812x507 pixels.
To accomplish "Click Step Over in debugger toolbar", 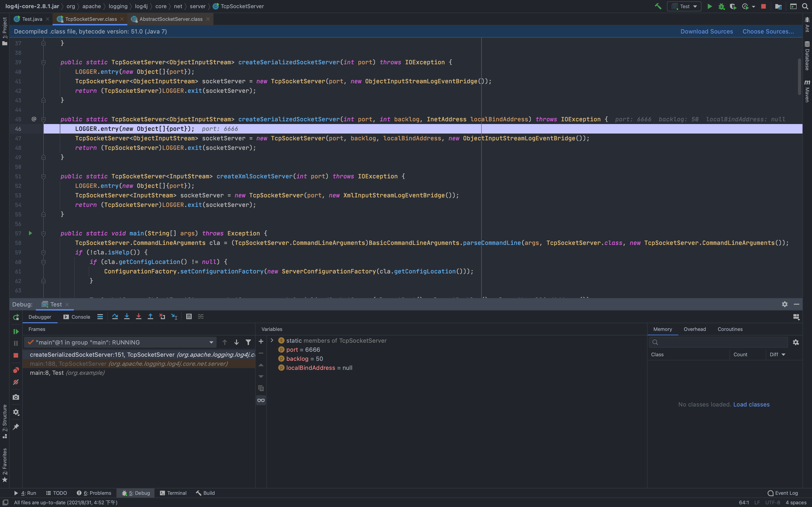I will [x=115, y=317].
